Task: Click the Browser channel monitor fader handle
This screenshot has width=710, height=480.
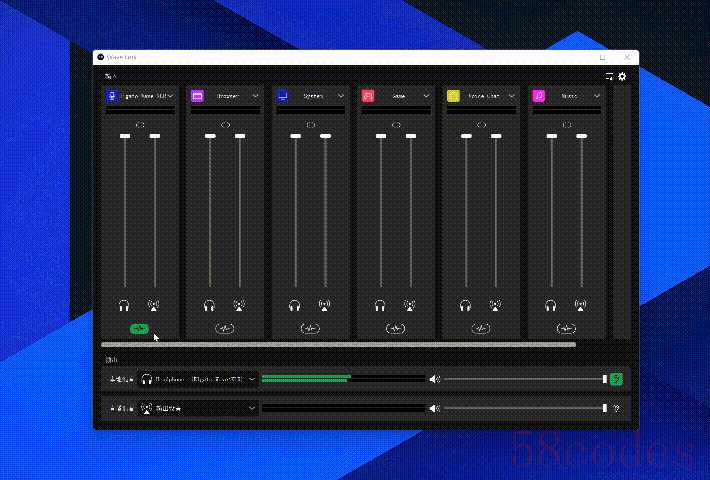Action: [x=210, y=136]
